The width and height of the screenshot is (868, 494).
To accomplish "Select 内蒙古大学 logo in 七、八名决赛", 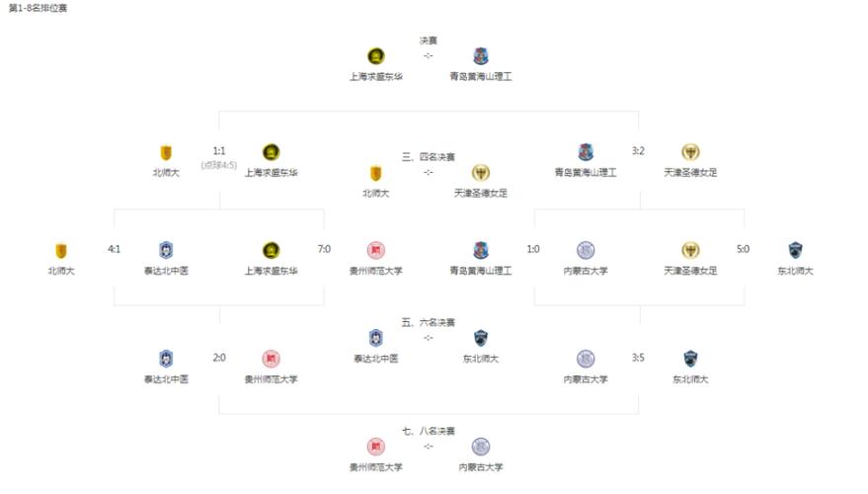I will pyautogui.click(x=481, y=447).
